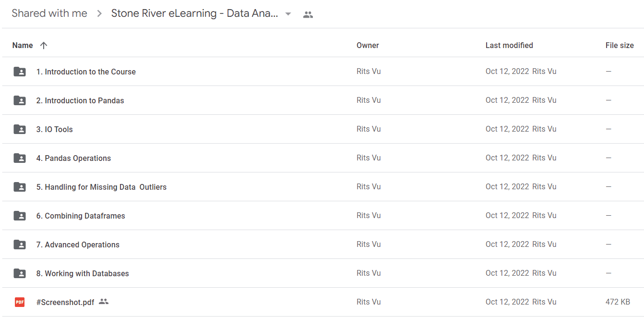Open the Stone River eLearning folder dropdown arrow

point(288,14)
